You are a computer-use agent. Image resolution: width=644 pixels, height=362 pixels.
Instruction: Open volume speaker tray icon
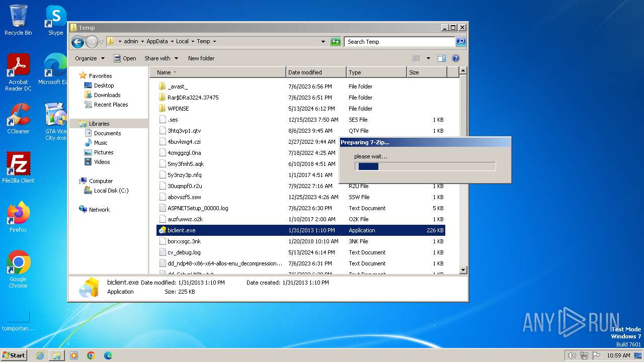pos(572,355)
